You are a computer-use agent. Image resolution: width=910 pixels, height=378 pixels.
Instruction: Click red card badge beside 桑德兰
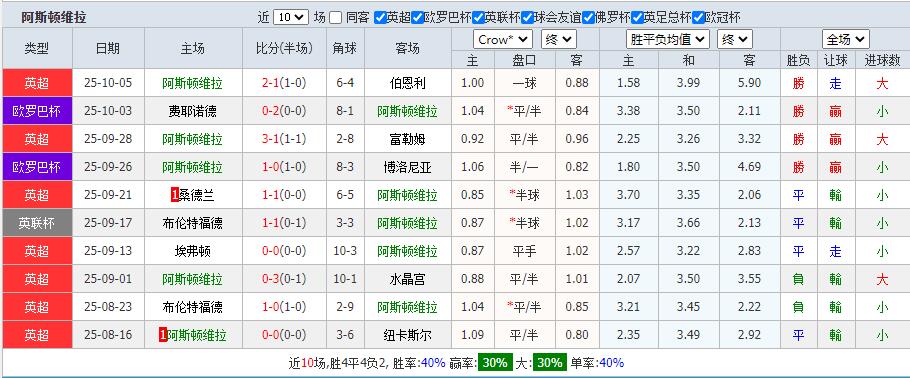coord(174,195)
